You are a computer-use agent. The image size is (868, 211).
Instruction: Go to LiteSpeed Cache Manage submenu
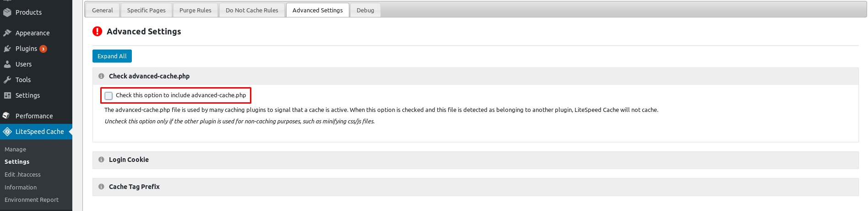[x=15, y=150]
